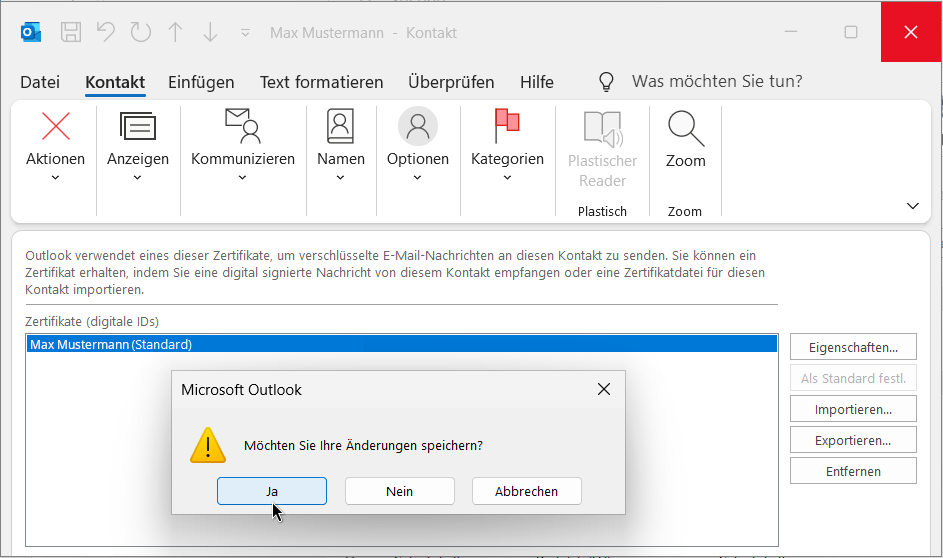This screenshot has width=943, height=558.
Task: Cancel the dialog with Abbrechen
Action: click(526, 491)
